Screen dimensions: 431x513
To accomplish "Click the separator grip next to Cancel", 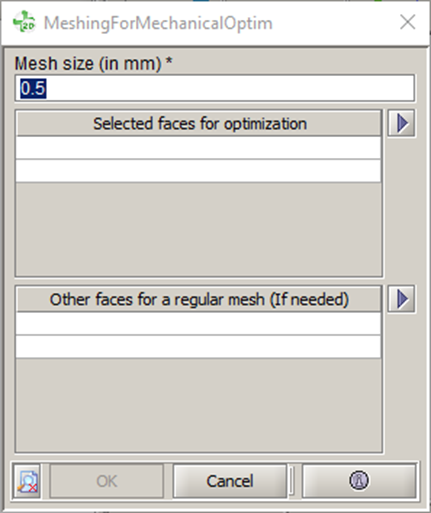I will pos(292,481).
